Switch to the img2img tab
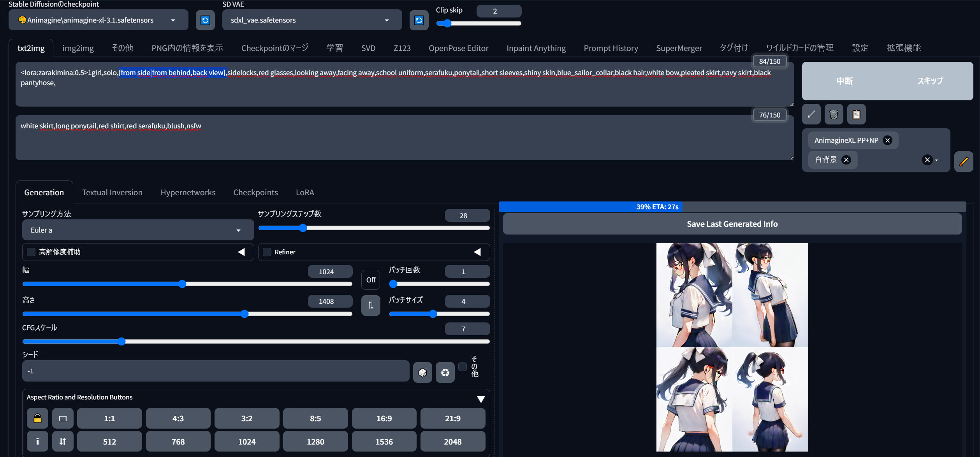Screen dimensions: 980x457 click(78, 48)
